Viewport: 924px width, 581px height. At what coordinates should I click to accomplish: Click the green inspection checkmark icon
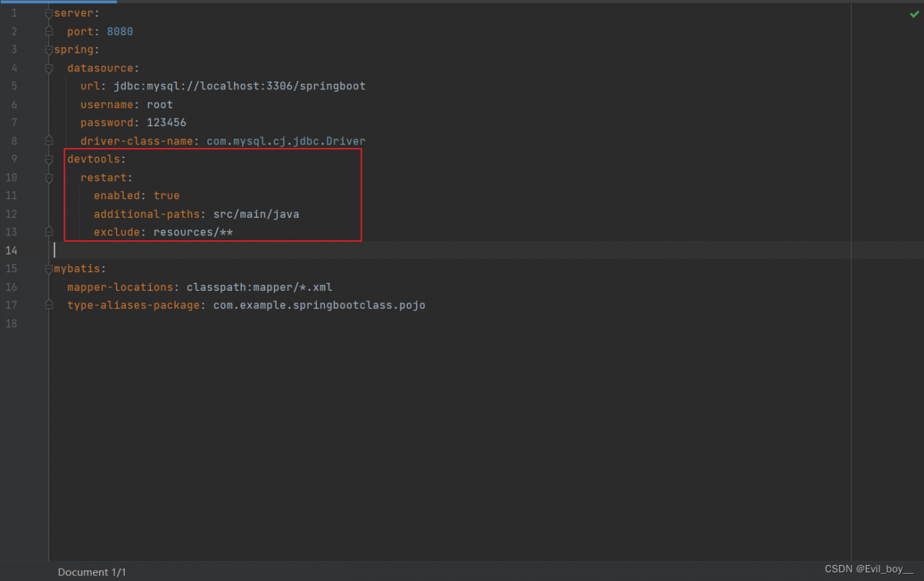pyautogui.click(x=914, y=14)
